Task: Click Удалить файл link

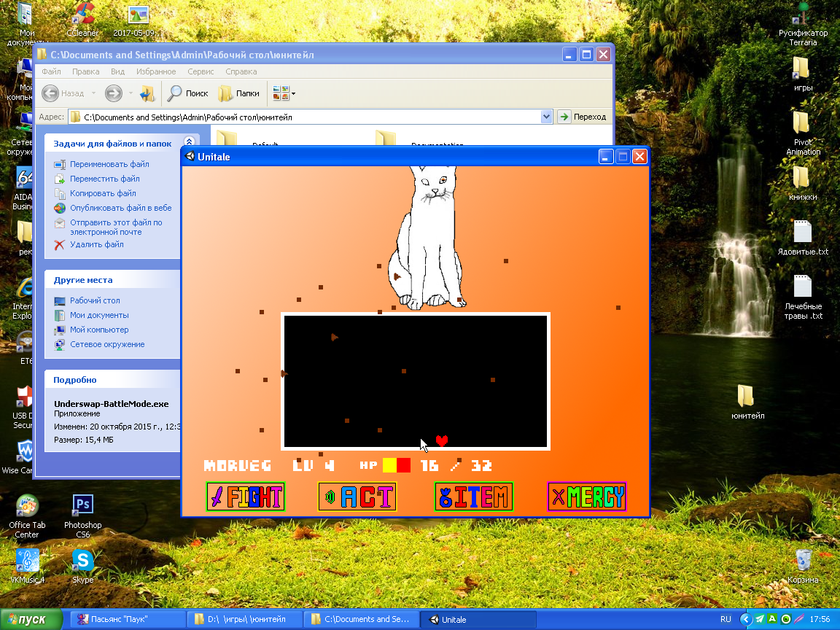Action: 96,244
